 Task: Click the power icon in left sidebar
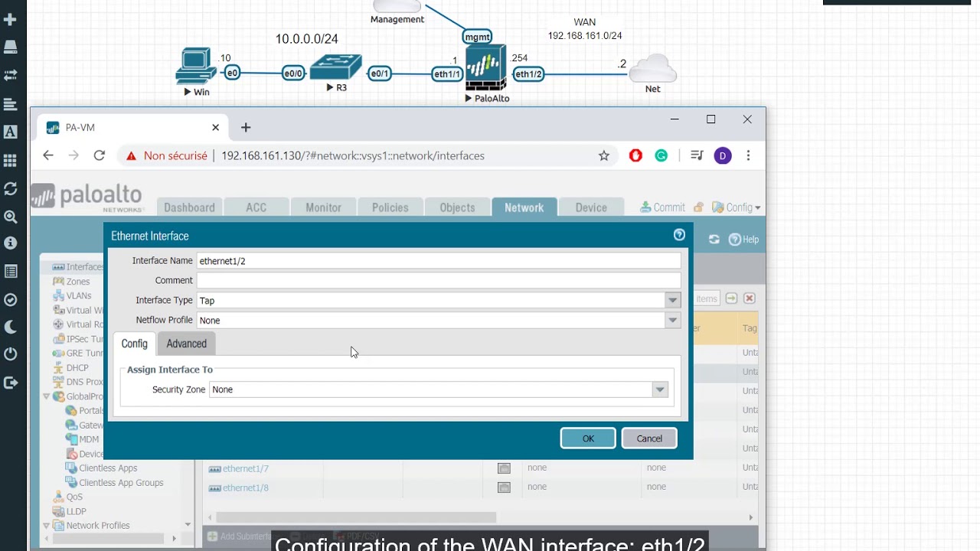(x=11, y=354)
